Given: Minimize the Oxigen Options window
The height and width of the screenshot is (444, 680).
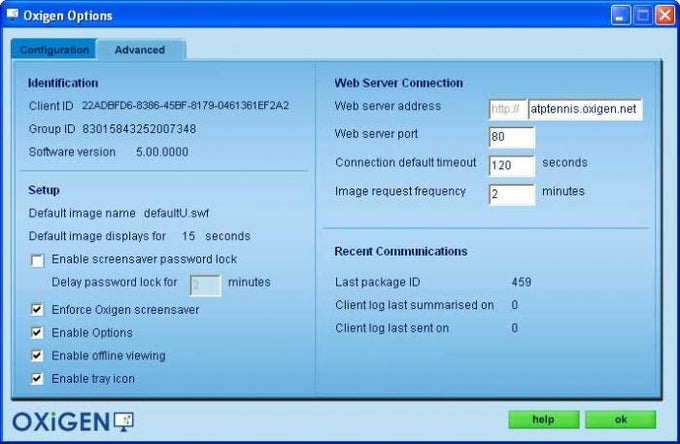Looking at the screenshot, I should 621,16.
